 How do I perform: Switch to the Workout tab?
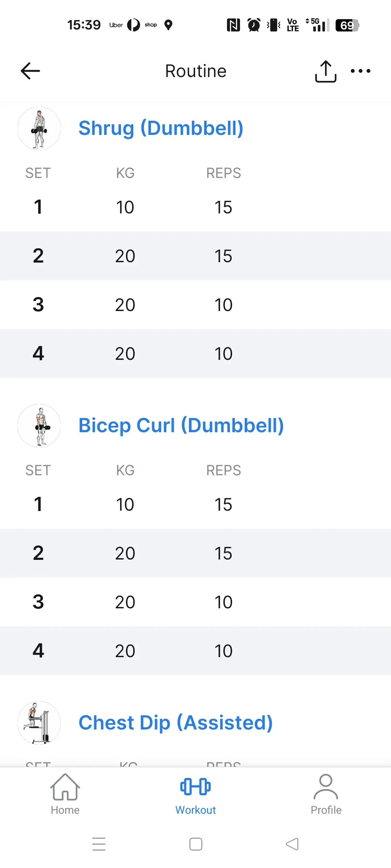coord(195,795)
